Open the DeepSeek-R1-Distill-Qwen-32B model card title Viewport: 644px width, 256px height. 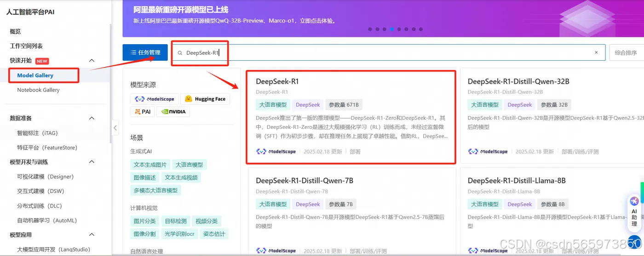[x=518, y=81]
